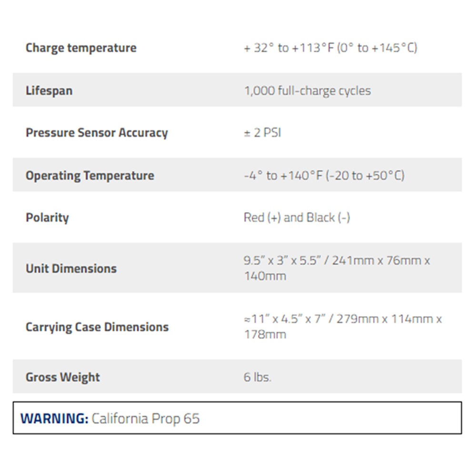Select the 6 lbs. weight value

tap(257, 377)
